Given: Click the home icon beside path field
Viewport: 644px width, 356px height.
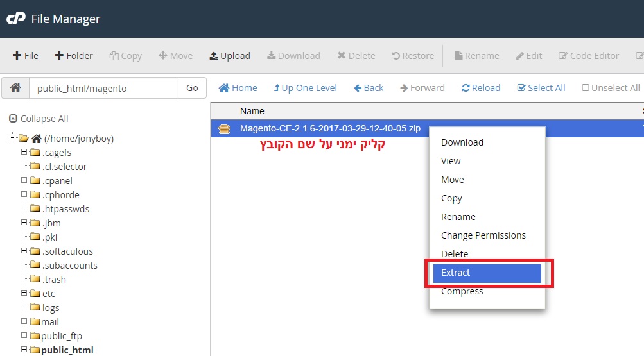Looking at the screenshot, I should click(15, 88).
